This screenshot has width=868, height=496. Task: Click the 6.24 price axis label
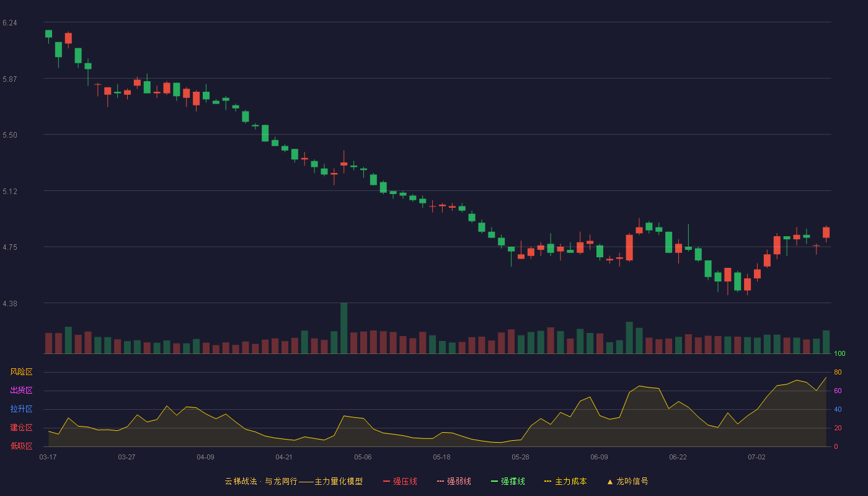point(9,23)
